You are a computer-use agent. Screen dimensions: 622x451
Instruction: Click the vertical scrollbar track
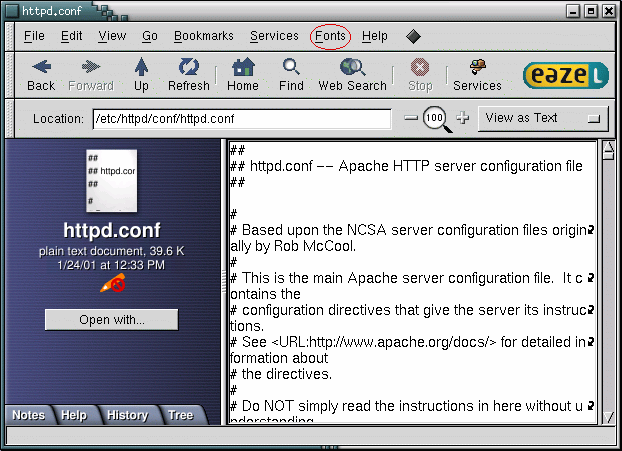[609, 286]
